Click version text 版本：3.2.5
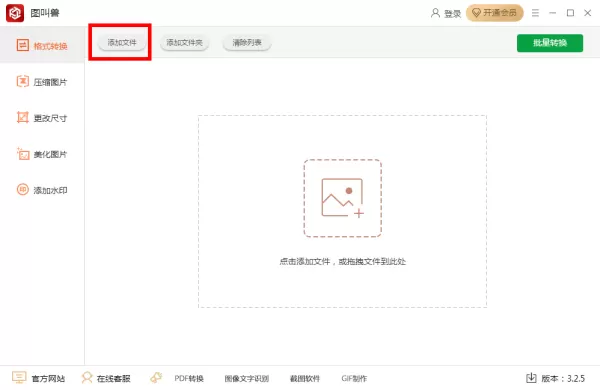 tap(563, 379)
